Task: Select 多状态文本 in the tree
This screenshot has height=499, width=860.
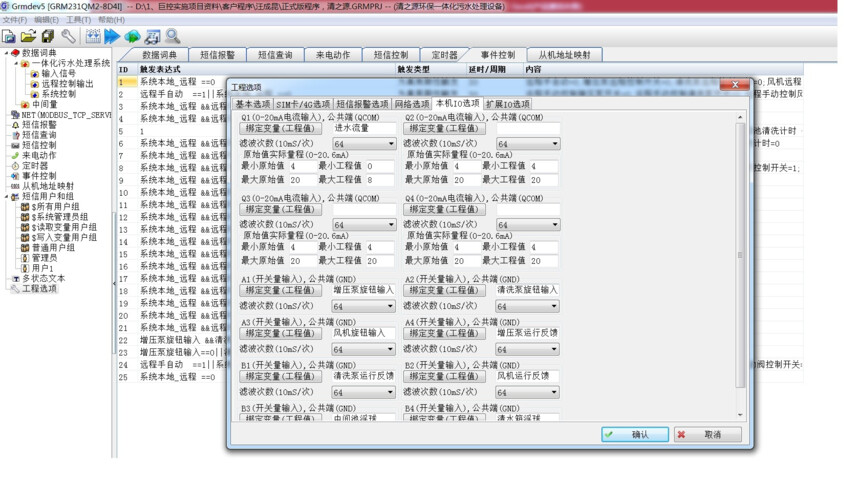Action: (x=43, y=278)
